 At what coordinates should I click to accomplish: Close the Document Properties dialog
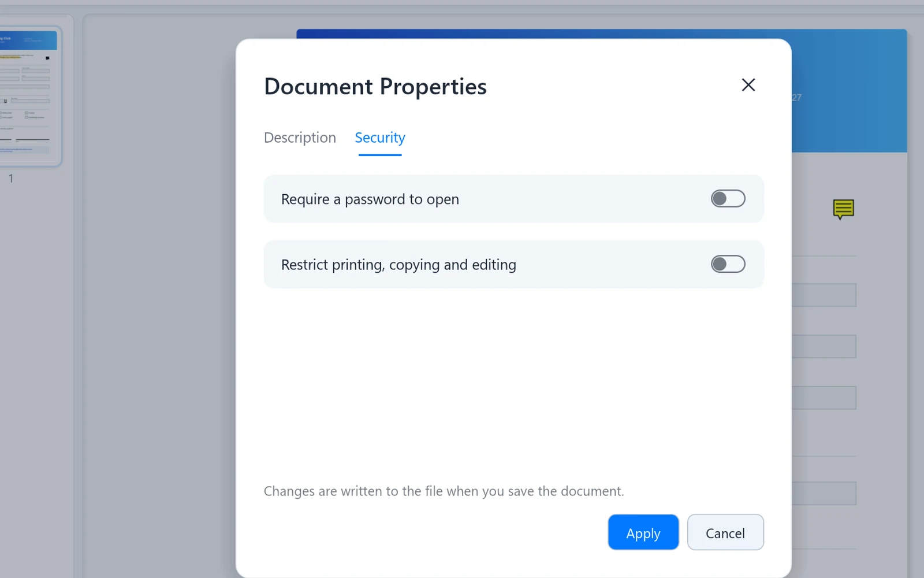pyautogui.click(x=748, y=85)
